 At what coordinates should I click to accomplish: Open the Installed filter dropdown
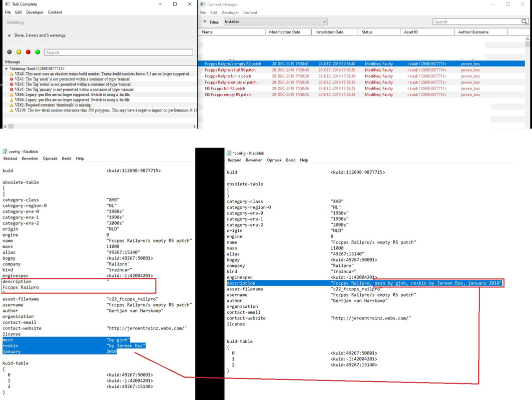point(275,21)
